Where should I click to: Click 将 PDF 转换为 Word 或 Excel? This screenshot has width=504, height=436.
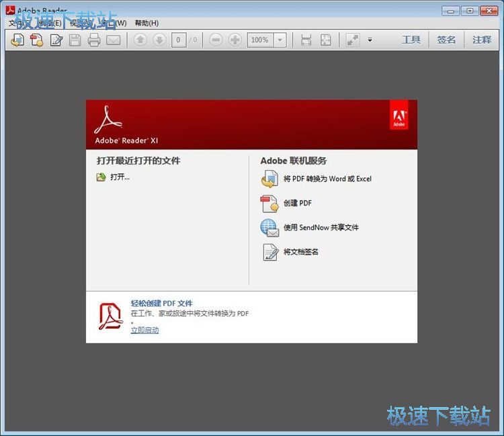click(x=327, y=179)
